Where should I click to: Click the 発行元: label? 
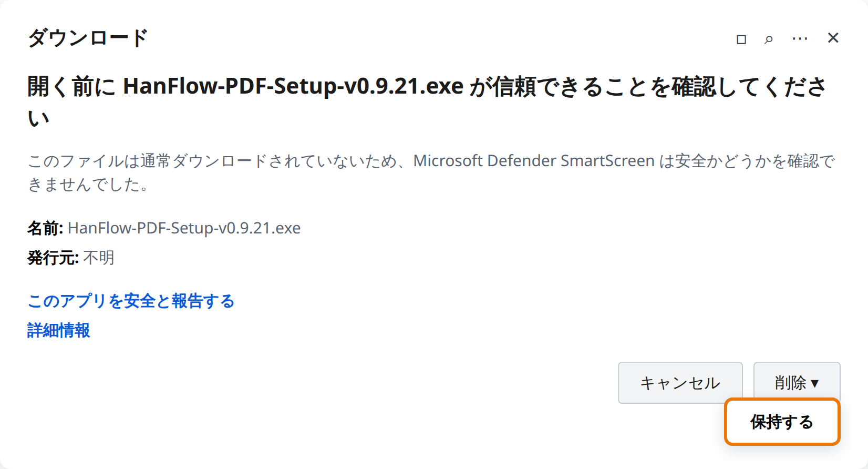[53, 258]
